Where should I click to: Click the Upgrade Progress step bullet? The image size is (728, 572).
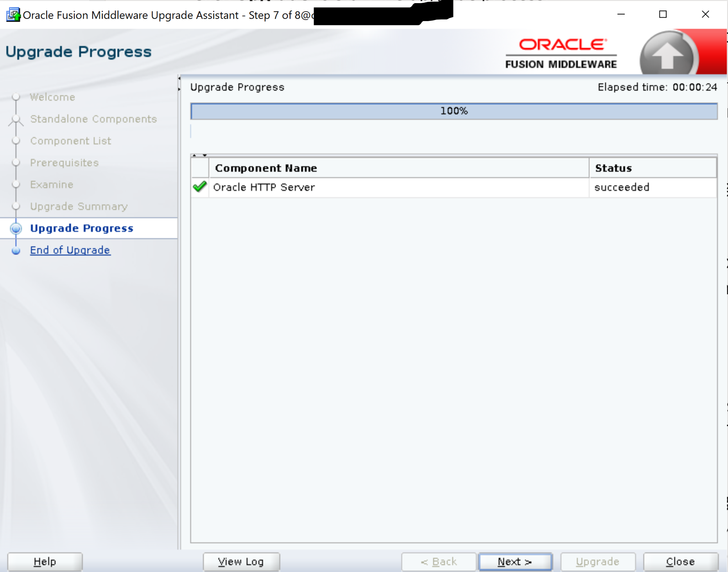(16, 228)
